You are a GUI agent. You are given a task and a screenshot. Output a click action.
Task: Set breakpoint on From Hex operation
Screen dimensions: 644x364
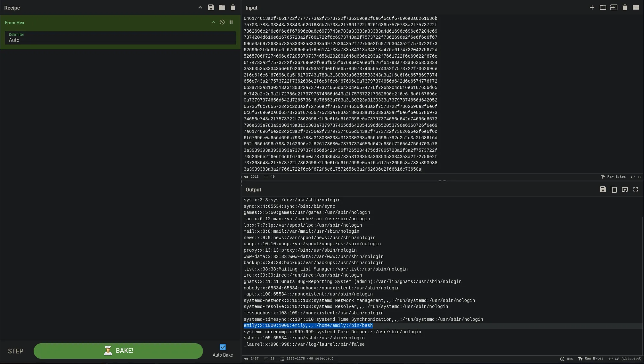point(231,22)
